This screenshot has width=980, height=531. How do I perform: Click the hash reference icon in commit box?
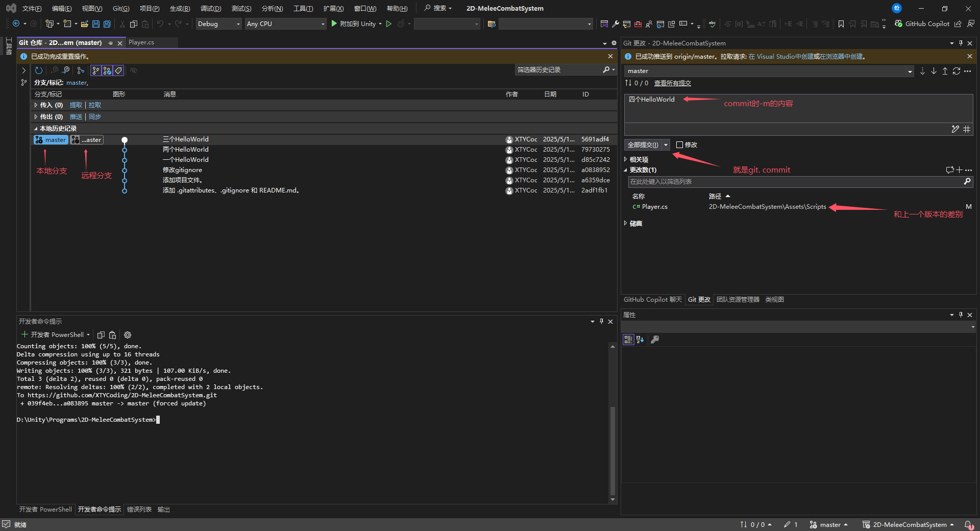967,129
